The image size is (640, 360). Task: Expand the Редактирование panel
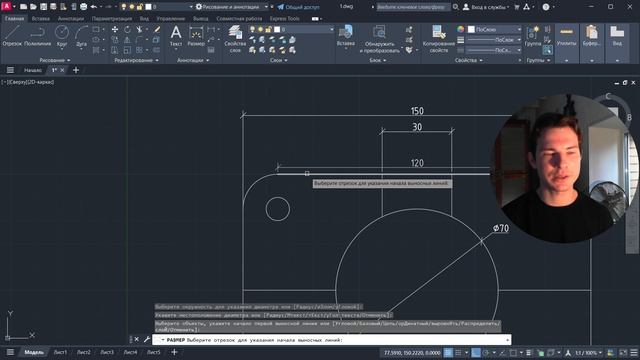click(x=136, y=60)
